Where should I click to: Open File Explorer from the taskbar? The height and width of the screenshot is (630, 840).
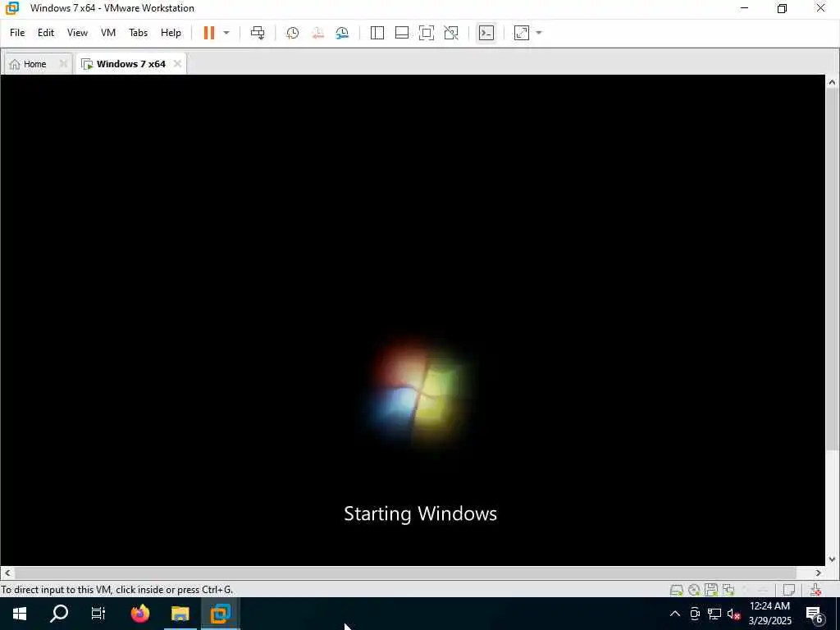(x=180, y=614)
